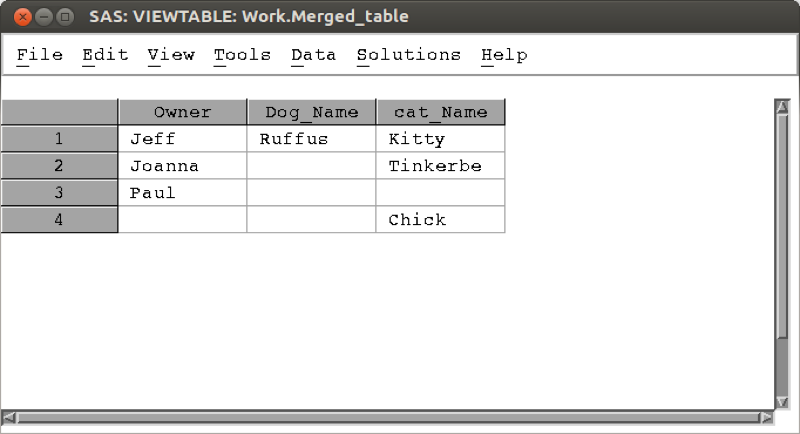Viewport: 800px width, 434px height.
Task: Click the cell containing Tinkerbe
Action: [440, 166]
